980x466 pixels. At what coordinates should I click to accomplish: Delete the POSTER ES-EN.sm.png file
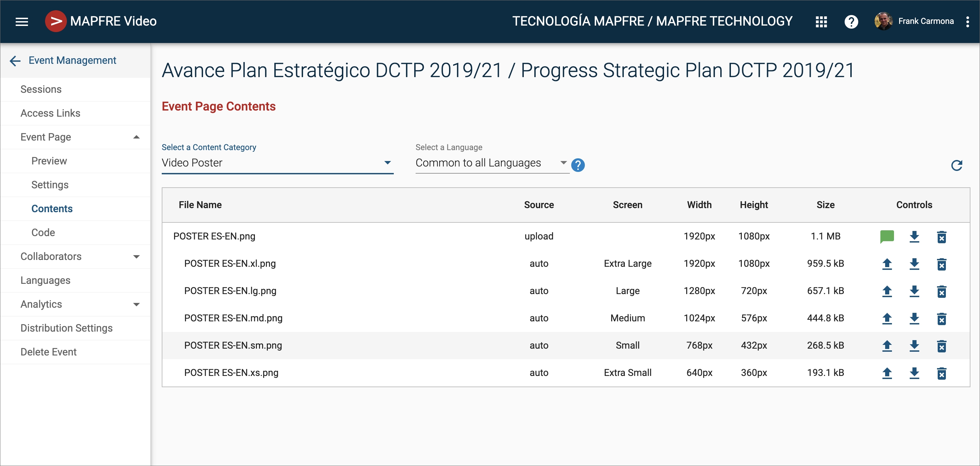pos(941,346)
